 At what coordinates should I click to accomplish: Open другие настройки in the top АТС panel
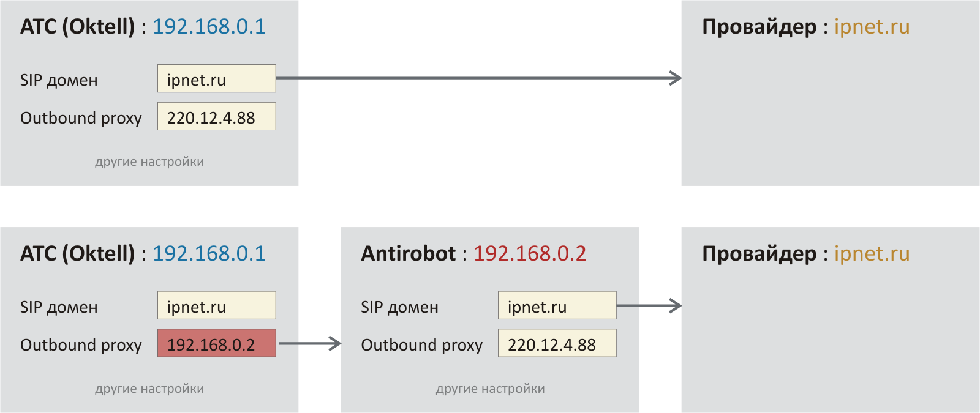tap(149, 162)
